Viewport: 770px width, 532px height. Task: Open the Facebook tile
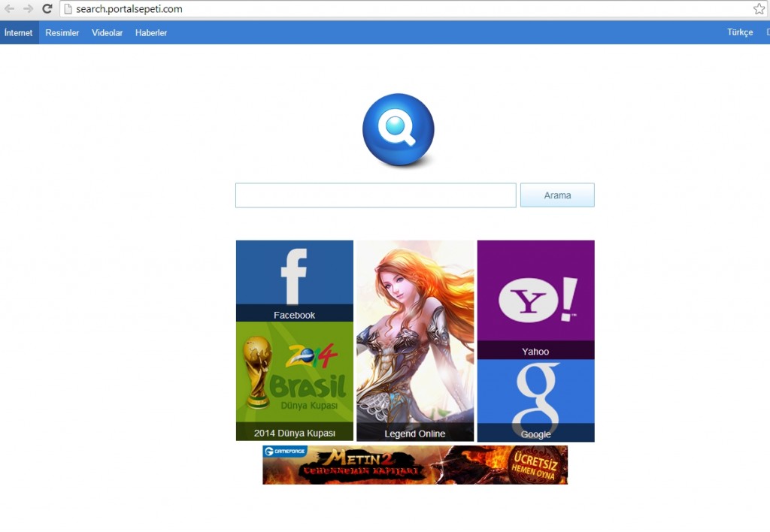pyautogui.click(x=295, y=281)
